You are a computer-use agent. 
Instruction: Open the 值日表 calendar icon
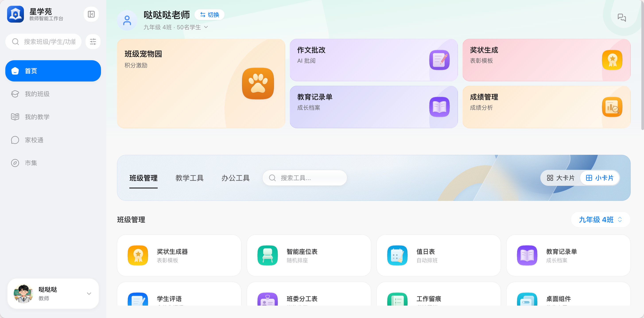[x=397, y=255]
